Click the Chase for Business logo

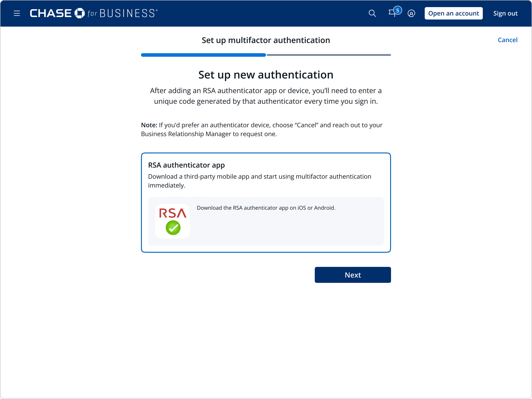pos(94,13)
